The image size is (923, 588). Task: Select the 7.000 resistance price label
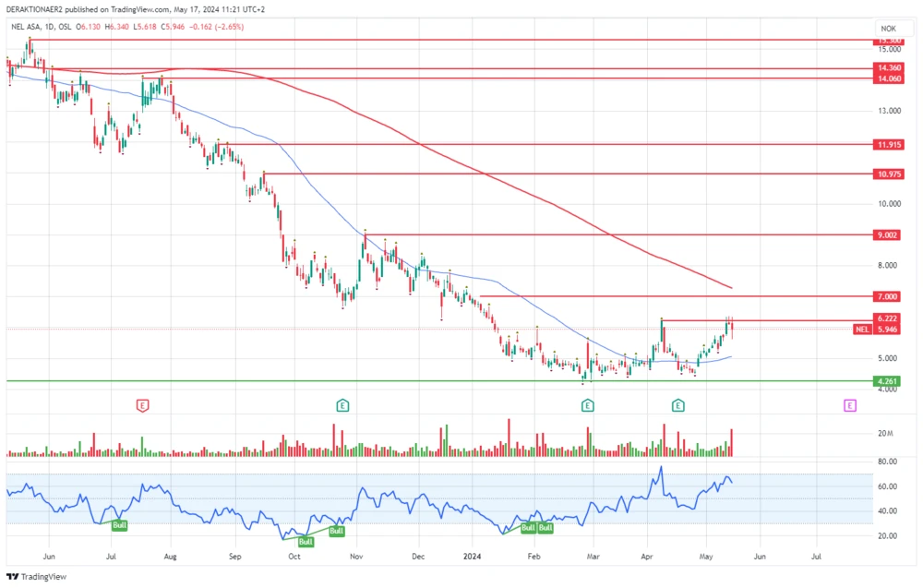(x=889, y=296)
